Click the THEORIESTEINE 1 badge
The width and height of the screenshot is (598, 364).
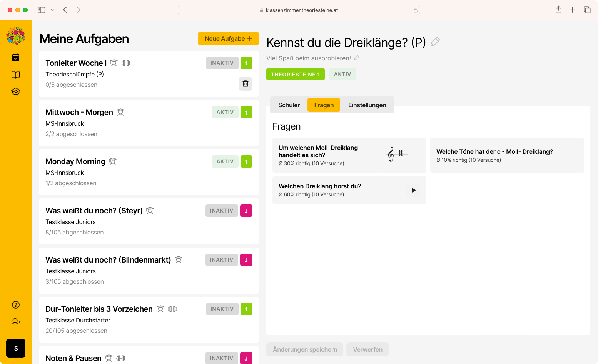296,74
